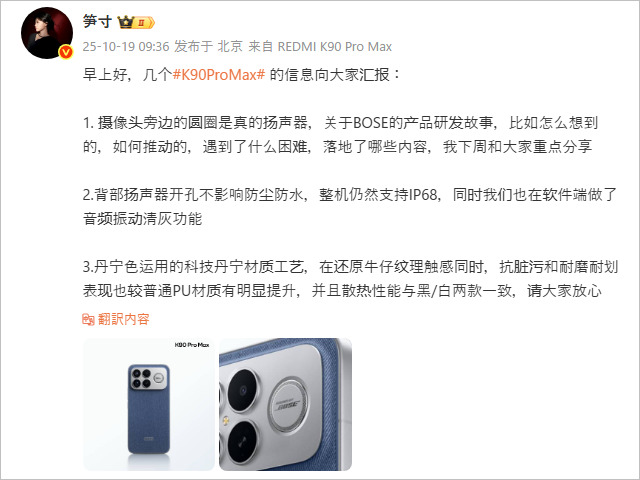
Task: Click the REDMI K90 Pro Max source label
Action: tap(335, 47)
